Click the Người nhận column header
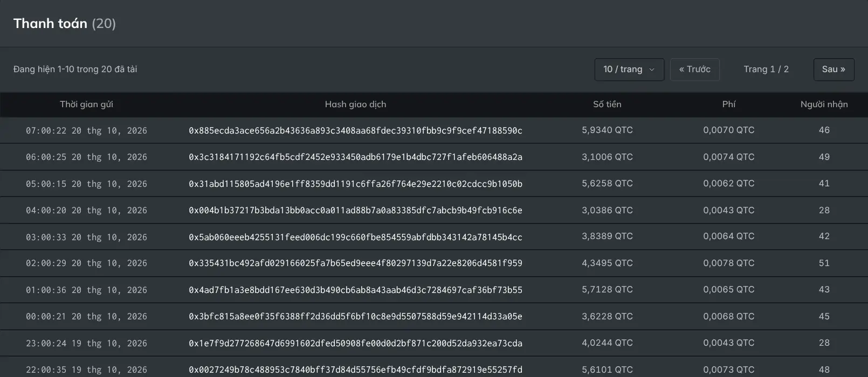868x377 pixels. tap(824, 104)
